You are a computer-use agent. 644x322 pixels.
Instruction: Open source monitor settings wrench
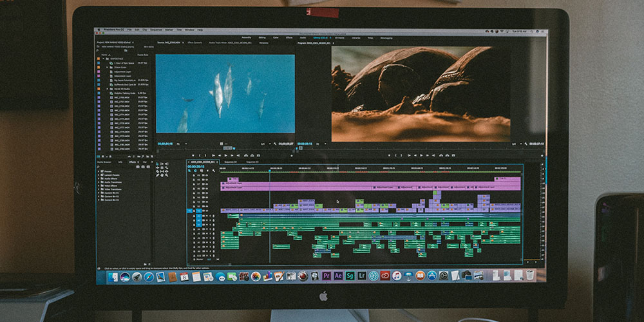pyautogui.click(x=275, y=144)
